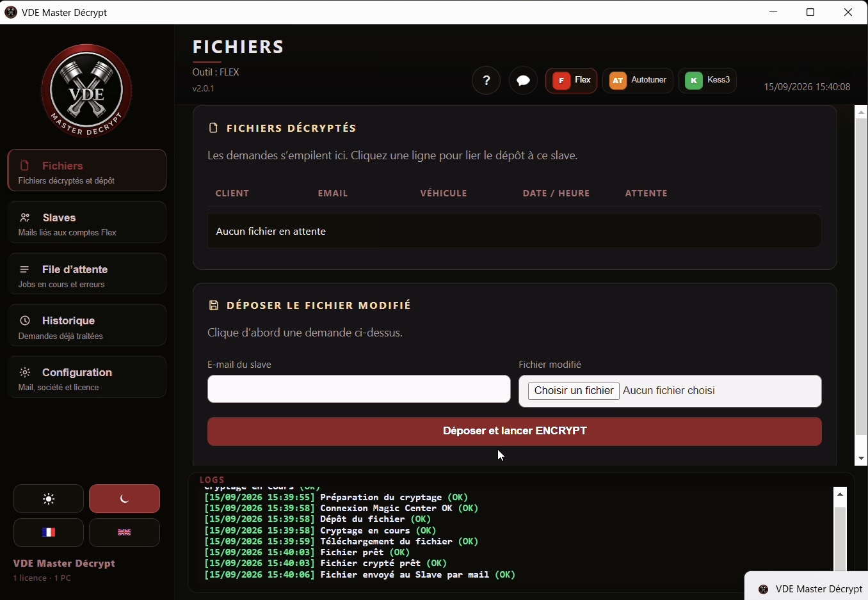Switch to the Flex tool
The image size is (868, 600).
[x=572, y=81]
